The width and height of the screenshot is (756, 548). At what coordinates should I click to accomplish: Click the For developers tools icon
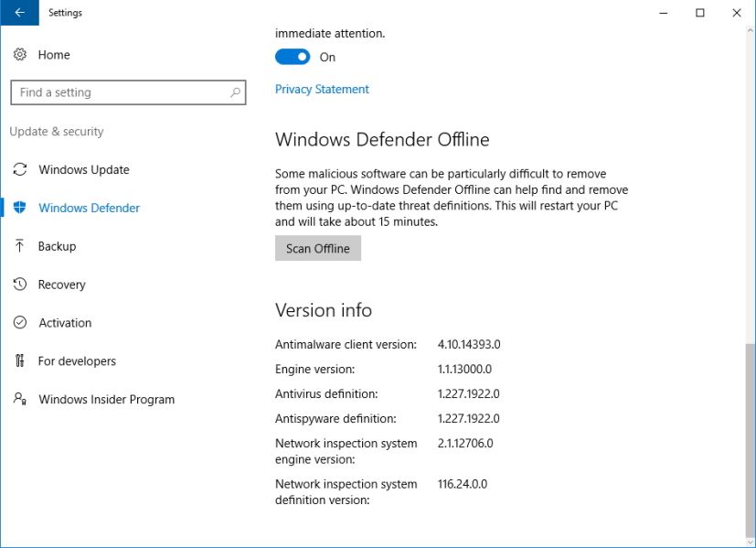[20, 360]
